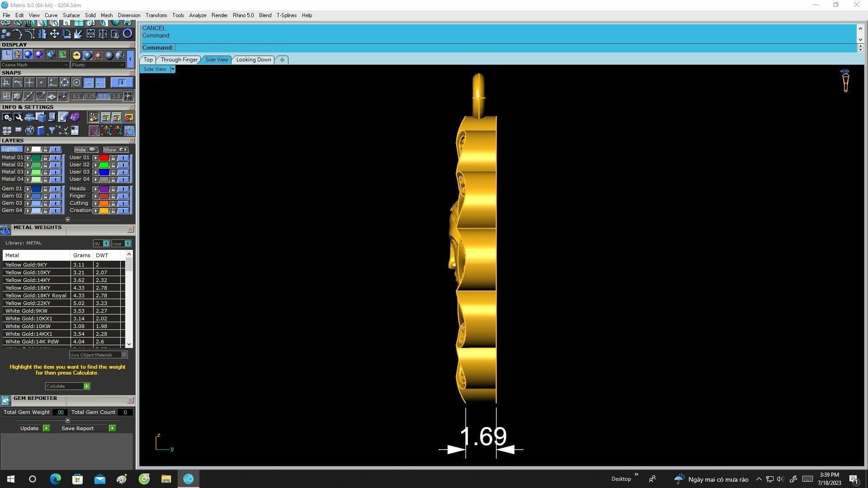Collapse the Gem Reporter up-arrow divider

pyautogui.click(x=68, y=420)
